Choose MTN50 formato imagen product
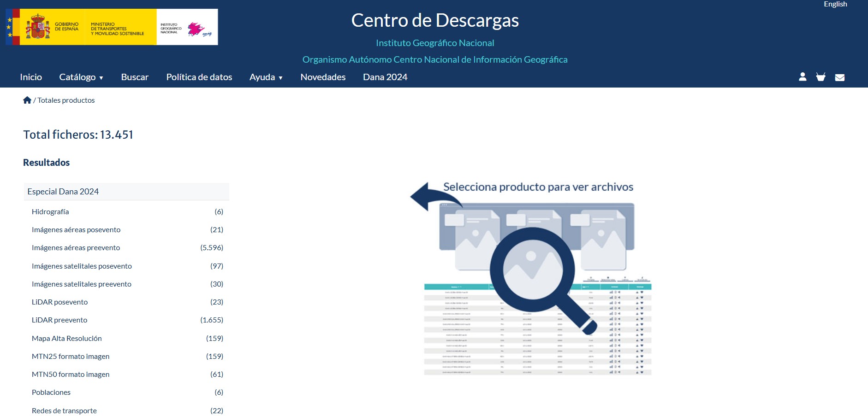The height and width of the screenshot is (416, 868). (71, 375)
